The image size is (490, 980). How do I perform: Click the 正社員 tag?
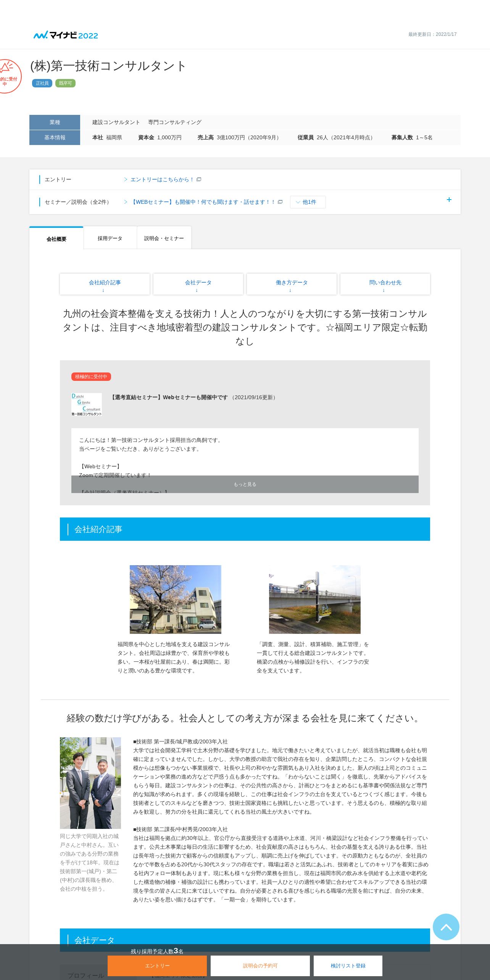tap(42, 83)
